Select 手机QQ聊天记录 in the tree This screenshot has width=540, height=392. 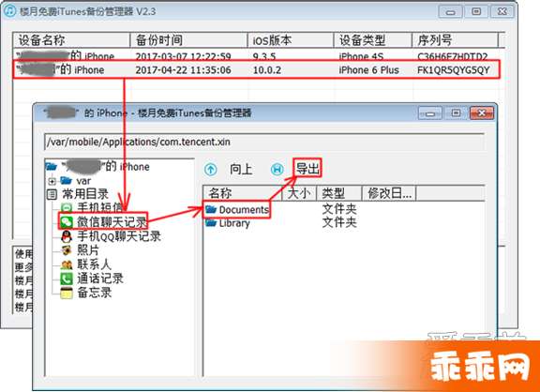119,236
